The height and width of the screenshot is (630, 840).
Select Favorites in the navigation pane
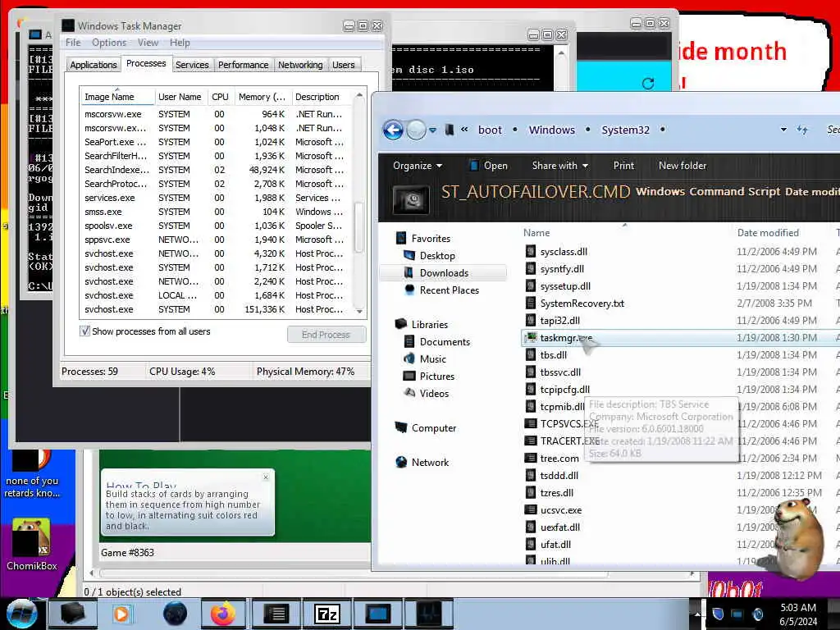431,239
